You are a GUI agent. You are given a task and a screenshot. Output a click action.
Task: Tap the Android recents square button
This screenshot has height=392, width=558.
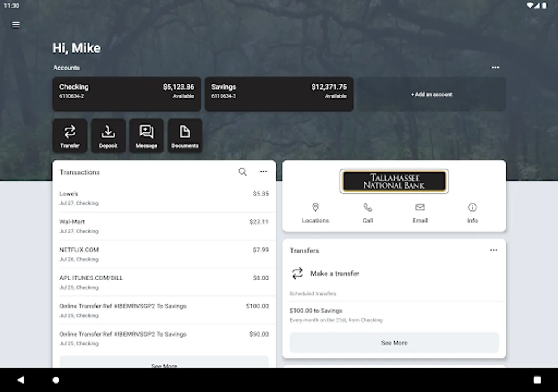[x=537, y=380]
